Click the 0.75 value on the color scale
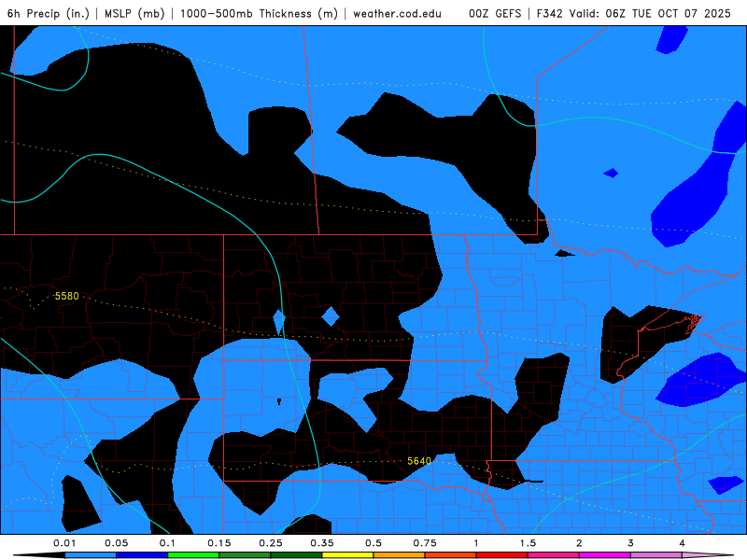 425,543
